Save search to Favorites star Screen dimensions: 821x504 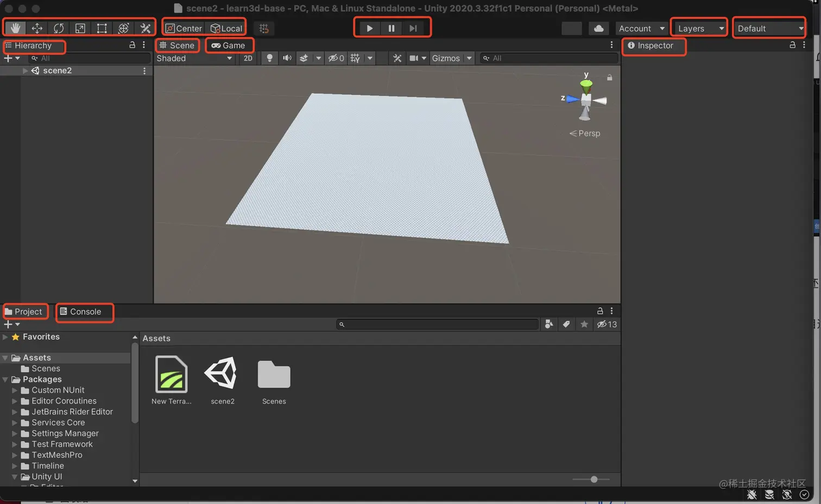[x=584, y=324]
